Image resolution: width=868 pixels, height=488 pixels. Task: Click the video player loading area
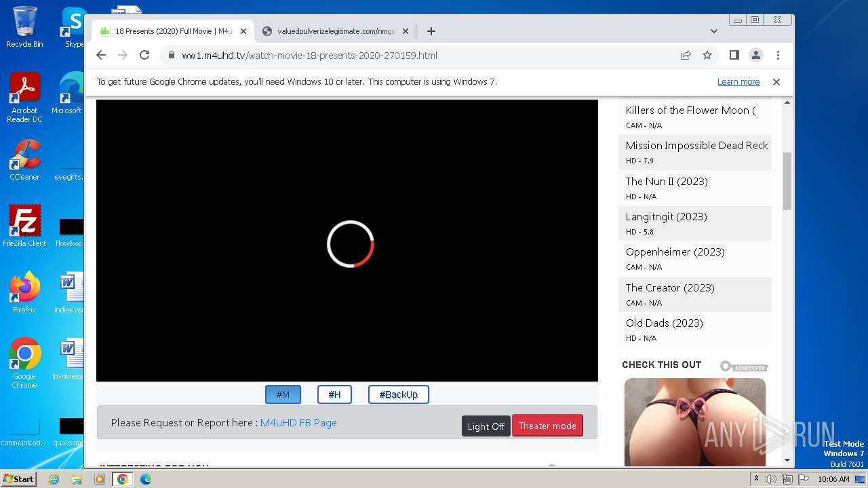[347, 241]
